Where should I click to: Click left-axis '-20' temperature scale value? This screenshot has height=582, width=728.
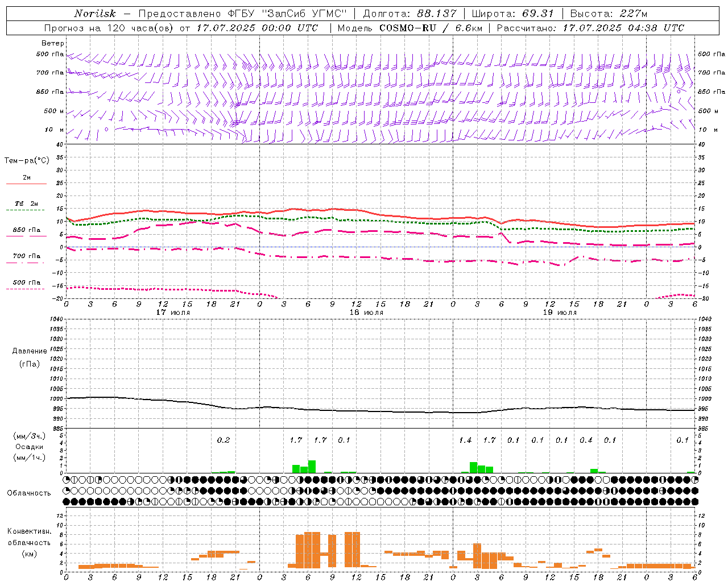point(59,298)
